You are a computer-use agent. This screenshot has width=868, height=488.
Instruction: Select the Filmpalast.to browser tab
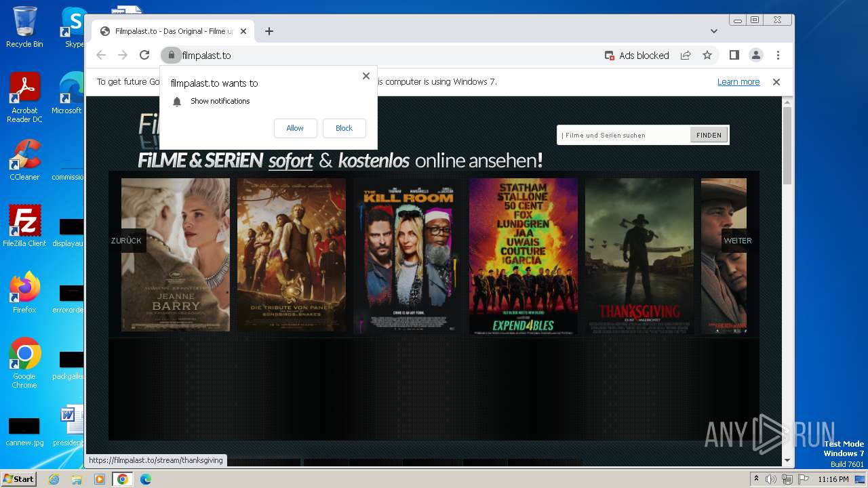click(173, 31)
